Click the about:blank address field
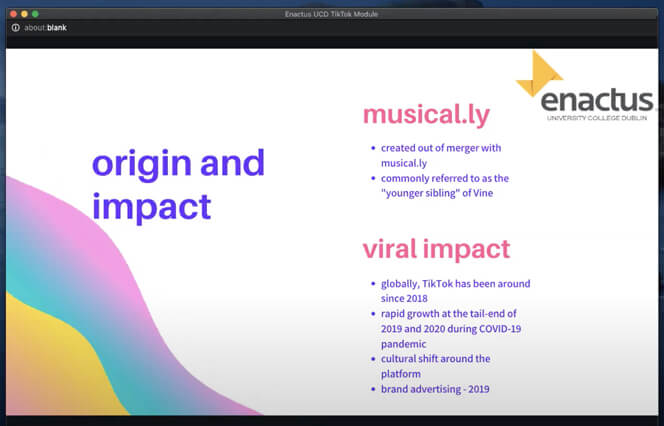This screenshot has width=664, height=426. pos(45,28)
